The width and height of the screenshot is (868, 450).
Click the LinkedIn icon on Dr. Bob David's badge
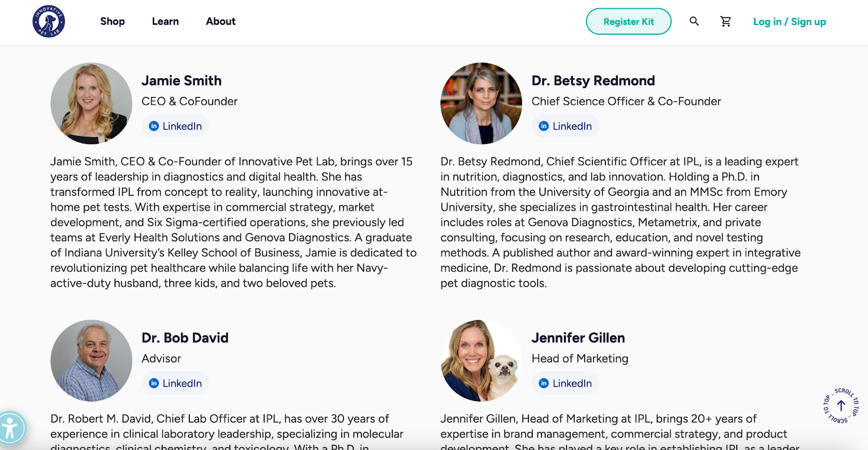pos(154,383)
